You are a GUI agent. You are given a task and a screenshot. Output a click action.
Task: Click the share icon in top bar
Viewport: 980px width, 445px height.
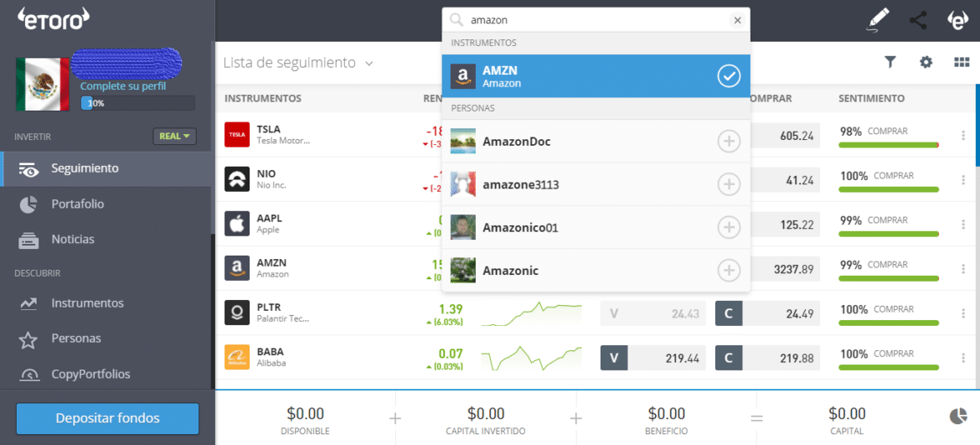click(x=918, y=20)
